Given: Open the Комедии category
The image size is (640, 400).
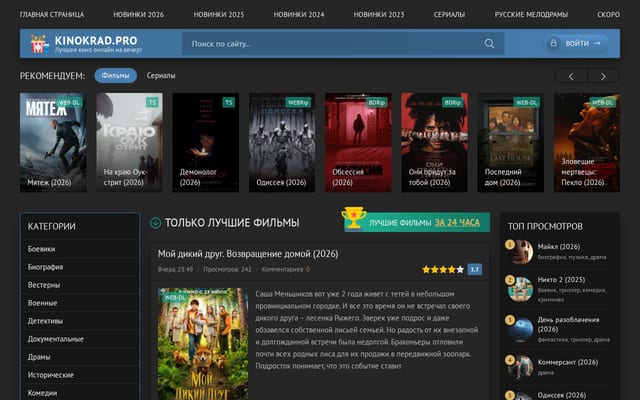Looking at the screenshot, I should click(x=42, y=393).
